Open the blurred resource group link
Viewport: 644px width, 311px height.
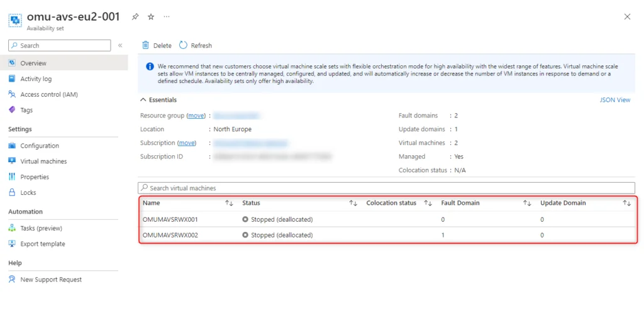tap(236, 116)
